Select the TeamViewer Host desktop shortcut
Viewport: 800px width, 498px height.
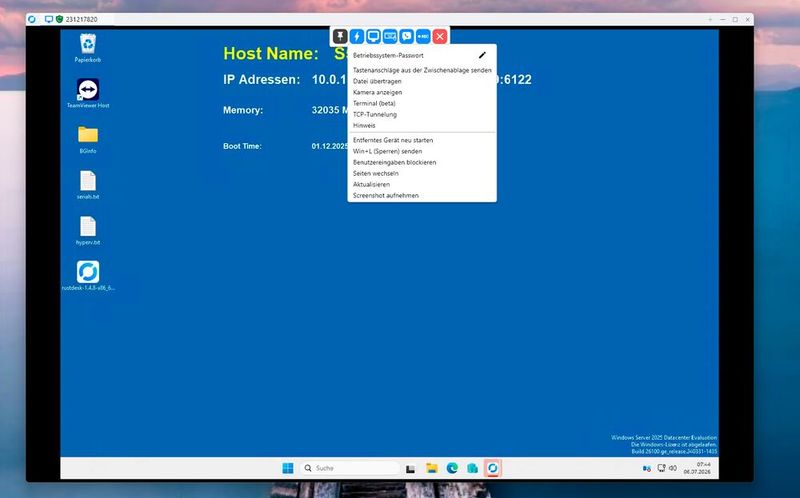click(x=88, y=93)
